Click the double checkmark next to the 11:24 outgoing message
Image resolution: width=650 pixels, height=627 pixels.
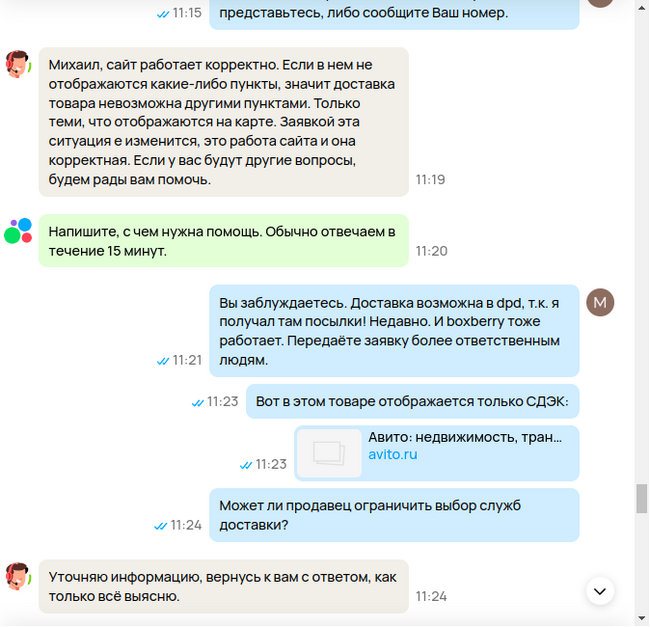pyautogui.click(x=160, y=526)
